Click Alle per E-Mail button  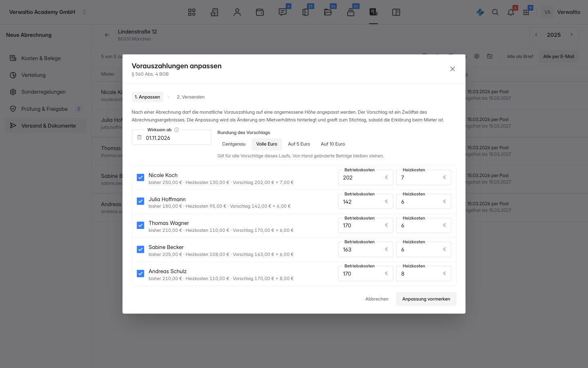tap(559, 56)
